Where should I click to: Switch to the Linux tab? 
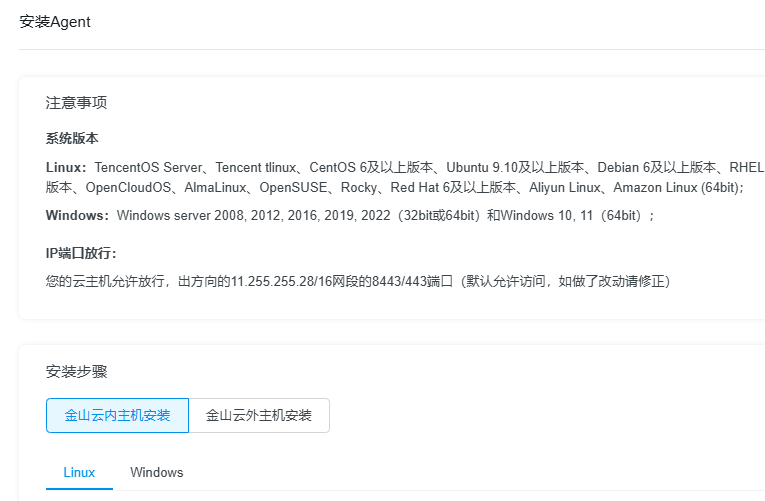pos(79,472)
